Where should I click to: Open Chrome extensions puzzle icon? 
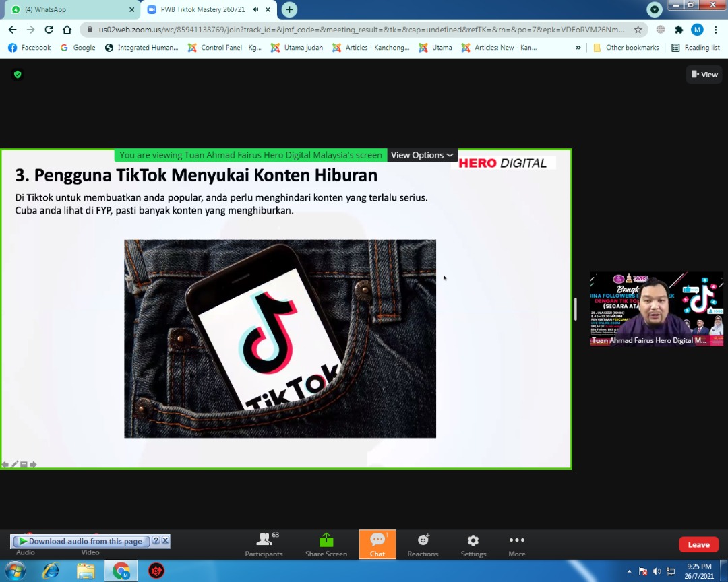(x=679, y=30)
